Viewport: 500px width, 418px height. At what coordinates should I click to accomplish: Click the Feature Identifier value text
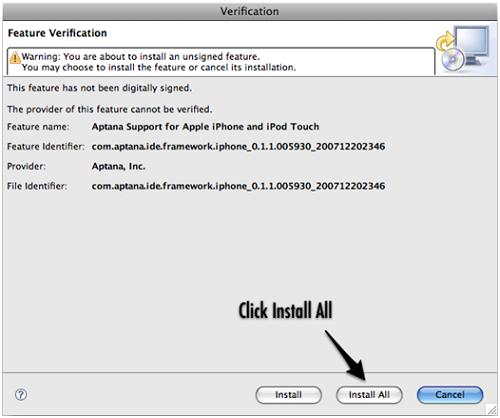pyautogui.click(x=238, y=147)
